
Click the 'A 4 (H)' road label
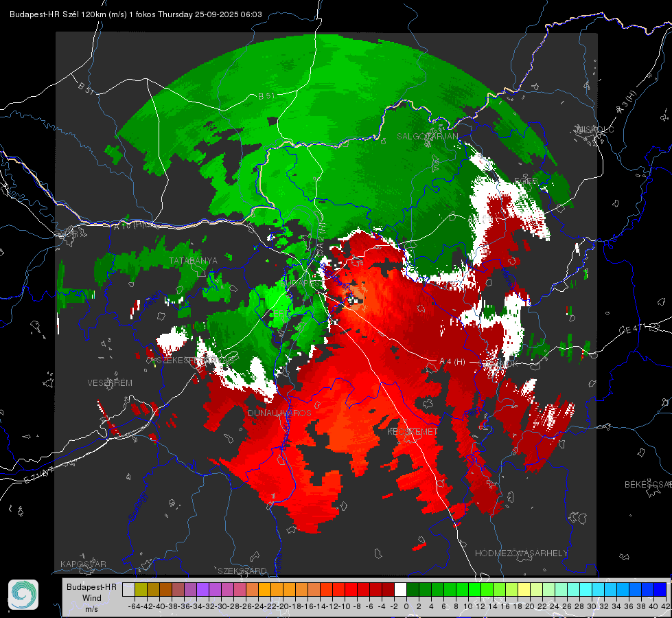click(452, 362)
